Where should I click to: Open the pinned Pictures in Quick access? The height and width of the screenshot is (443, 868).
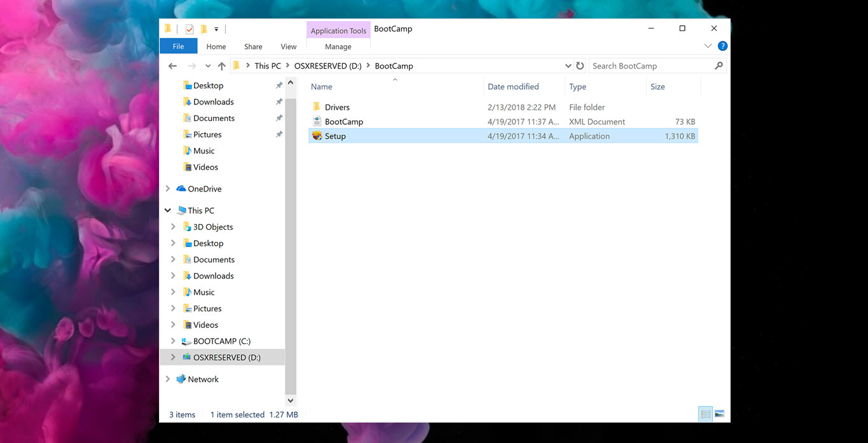pyautogui.click(x=207, y=135)
